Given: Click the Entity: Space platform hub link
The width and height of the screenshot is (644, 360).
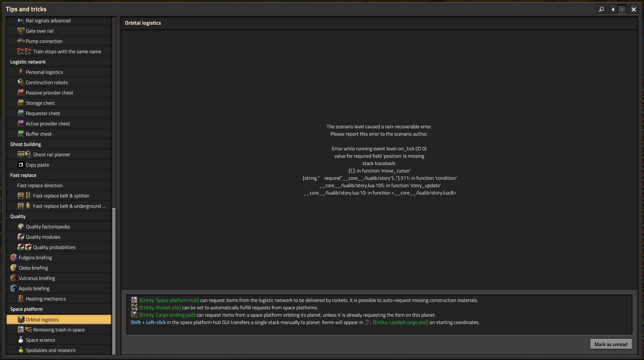Looking at the screenshot, I should [x=169, y=300].
